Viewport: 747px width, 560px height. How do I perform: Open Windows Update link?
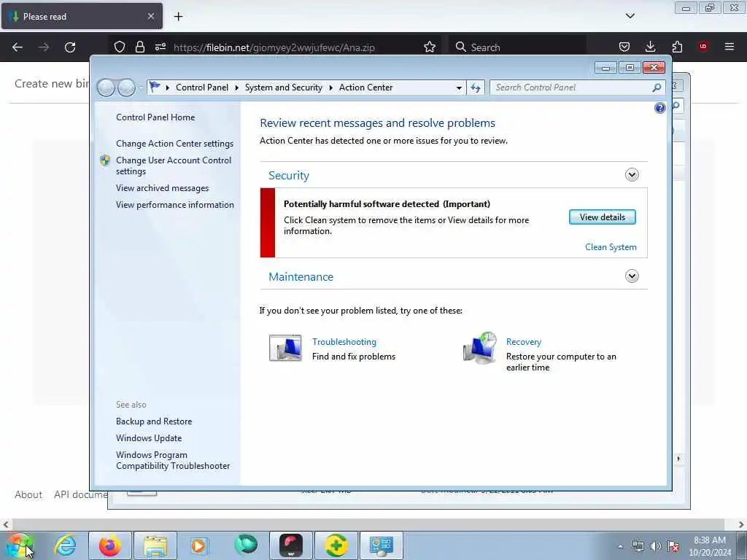click(149, 438)
